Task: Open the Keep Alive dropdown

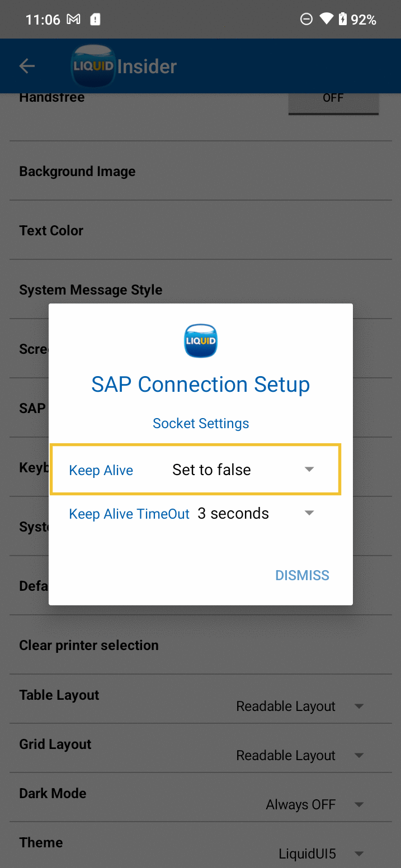Action: coord(241,469)
